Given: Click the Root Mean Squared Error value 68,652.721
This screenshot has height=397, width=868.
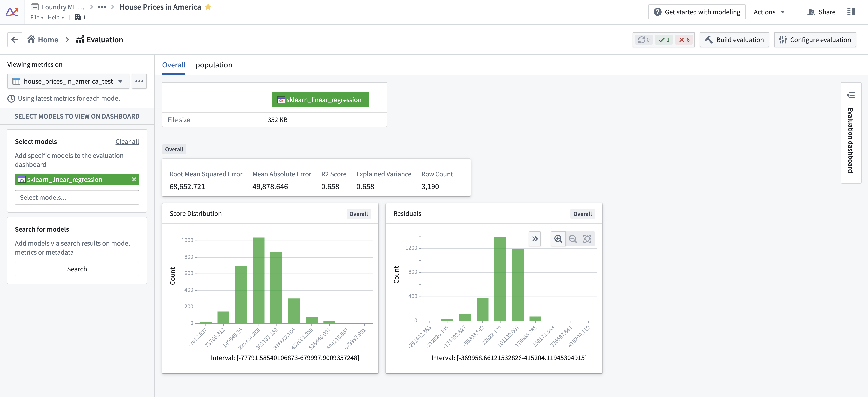Looking at the screenshot, I should pos(187,187).
